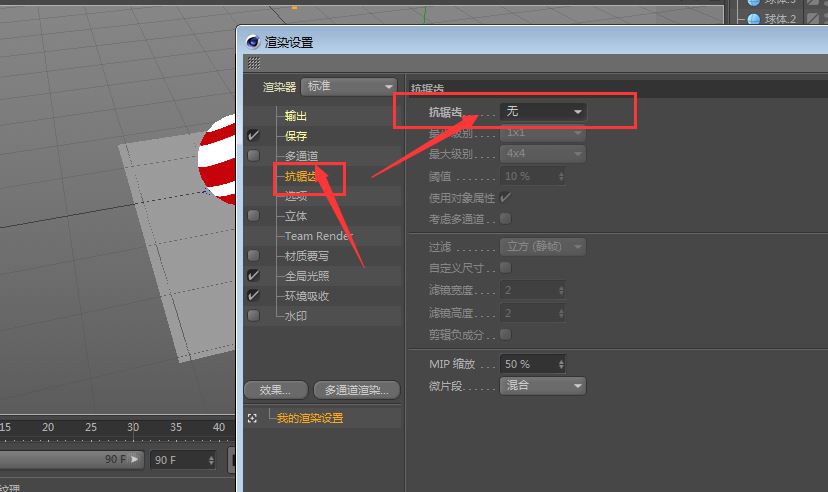828x492 pixels.
Task: Click frame 35 on the timeline ruler
Action: [176, 427]
